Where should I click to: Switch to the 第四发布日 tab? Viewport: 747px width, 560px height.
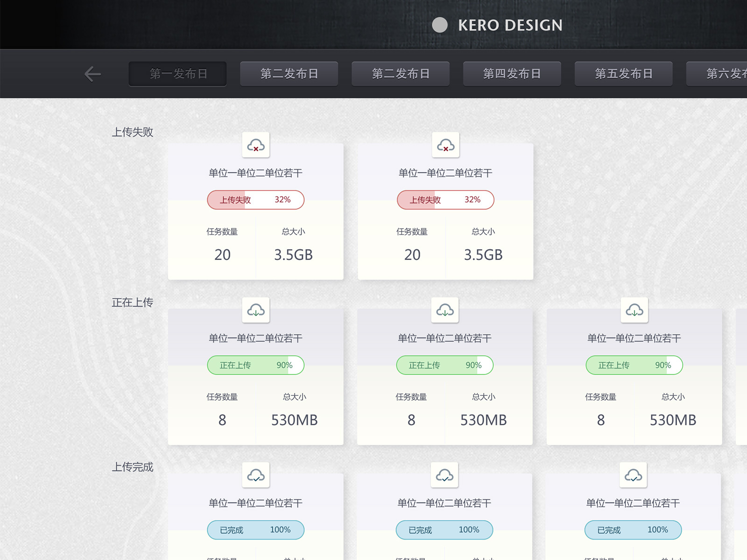pyautogui.click(x=512, y=74)
